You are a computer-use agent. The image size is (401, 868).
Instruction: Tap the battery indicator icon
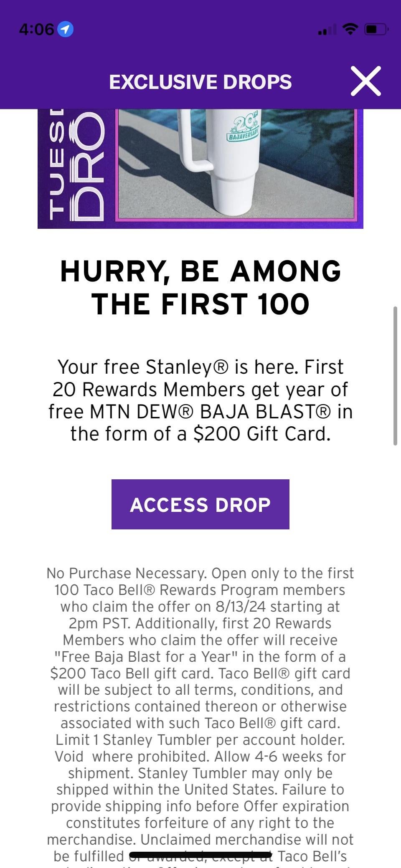point(376,29)
